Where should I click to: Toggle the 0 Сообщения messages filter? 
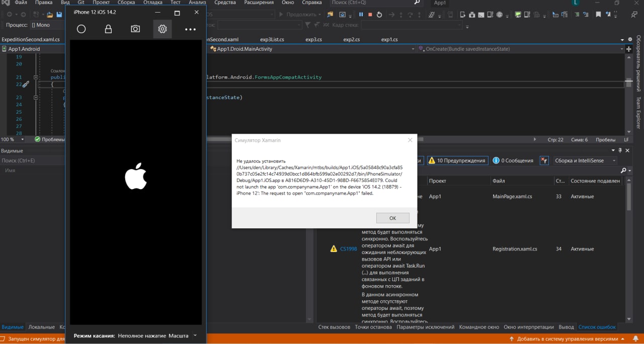coord(513,160)
